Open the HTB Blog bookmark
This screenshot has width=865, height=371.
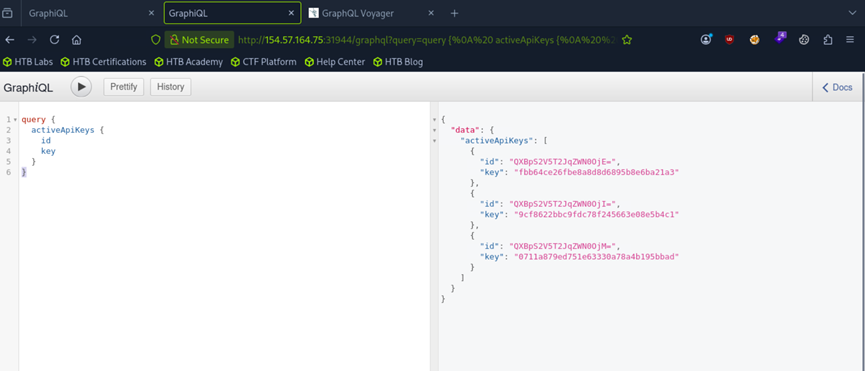pyautogui.click(x=398, y=62)
